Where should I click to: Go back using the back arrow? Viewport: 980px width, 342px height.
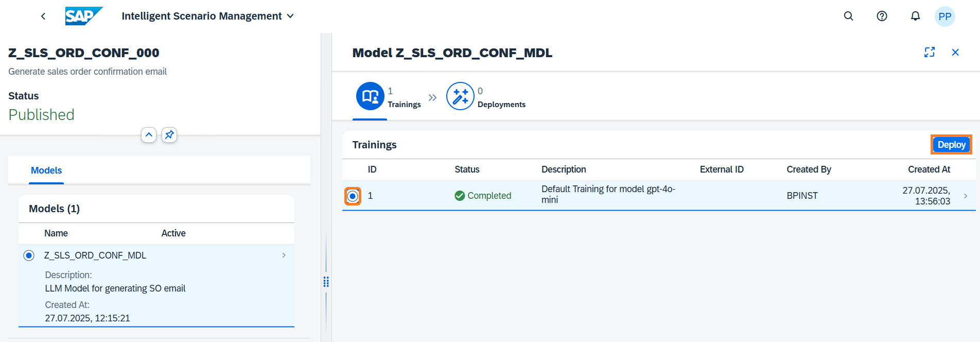43,16
